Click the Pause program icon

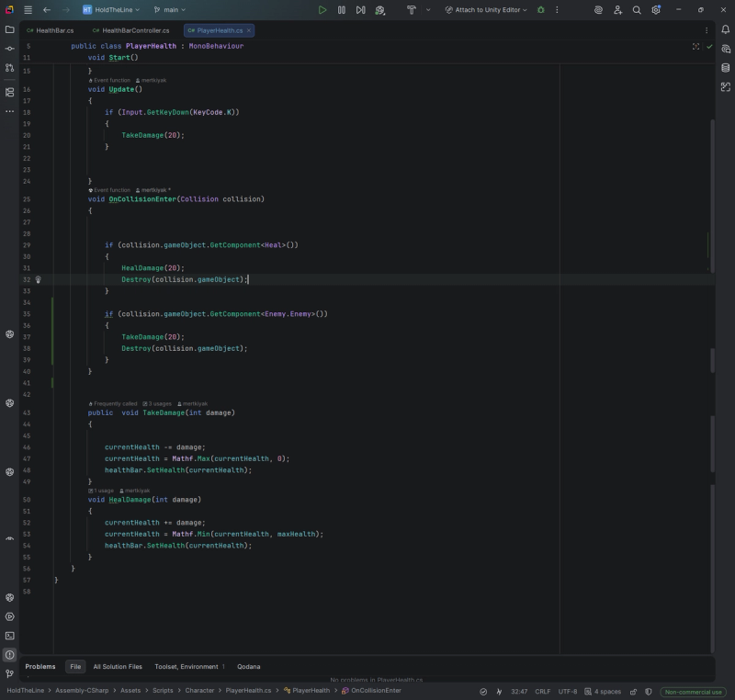pyautogui.click(x=342, y=10)
